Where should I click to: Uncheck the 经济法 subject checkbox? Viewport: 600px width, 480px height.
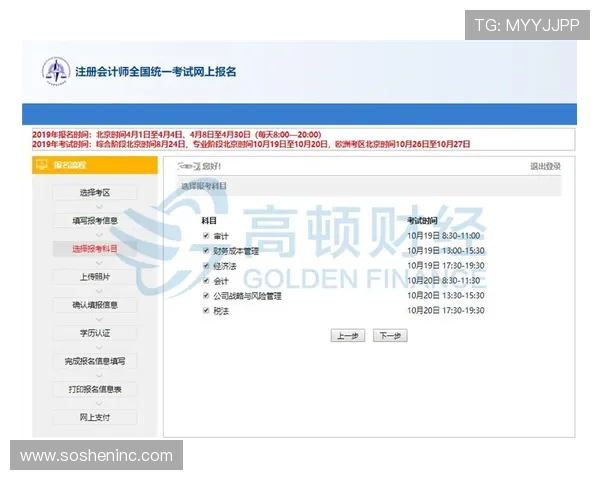(x=206, y=266)
